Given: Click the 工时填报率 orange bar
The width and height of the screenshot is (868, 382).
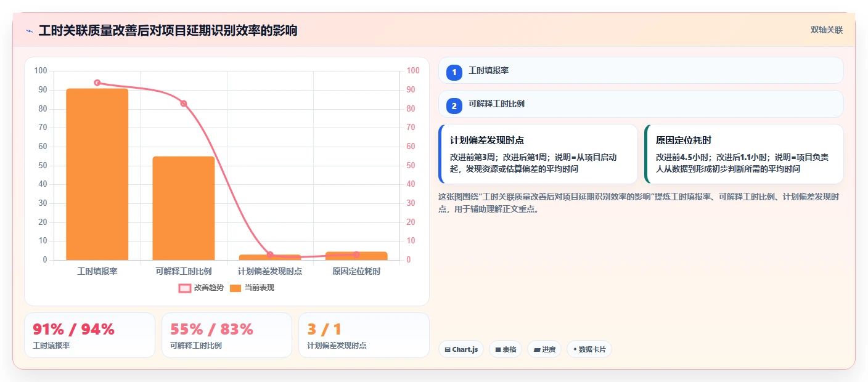Looking at the screenshot, I should tap(97, 174).
